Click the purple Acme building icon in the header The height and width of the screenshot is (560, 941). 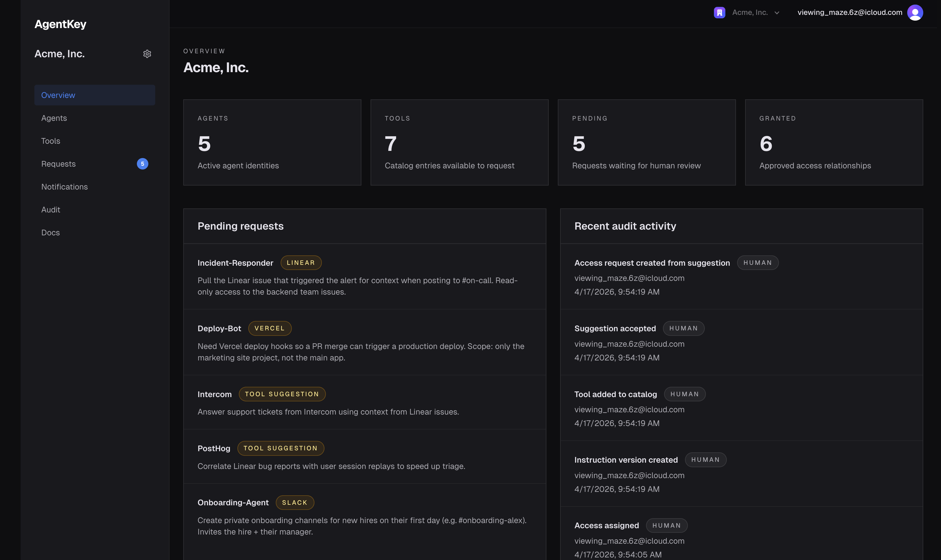click(719, 12)
